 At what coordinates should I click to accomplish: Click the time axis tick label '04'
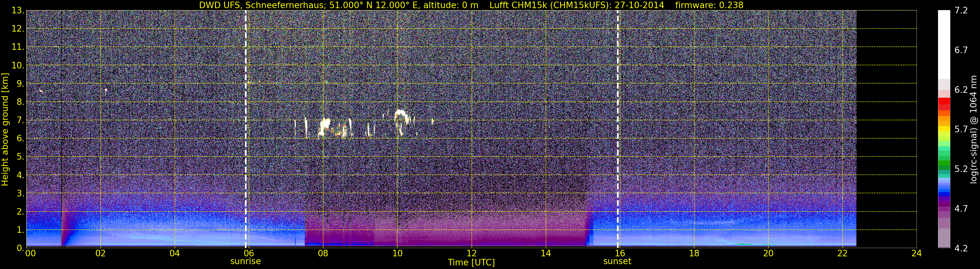click(175, 253)
